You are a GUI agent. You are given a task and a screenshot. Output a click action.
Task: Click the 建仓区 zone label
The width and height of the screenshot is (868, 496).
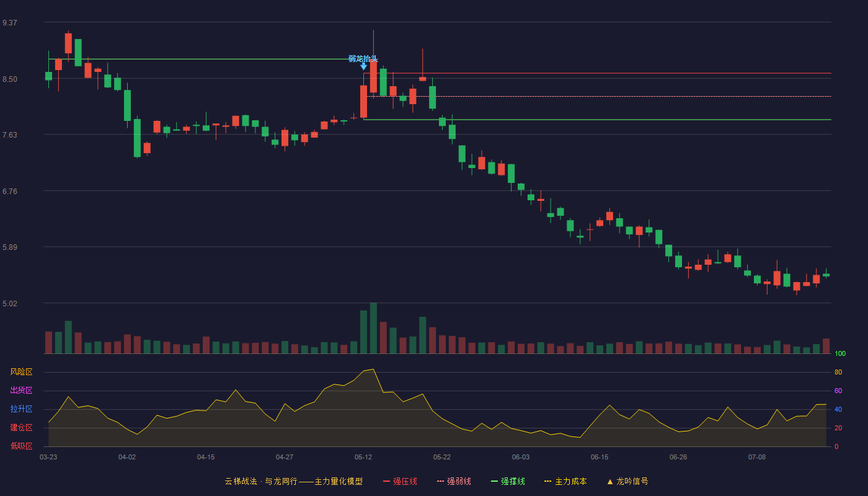pyautogui.click(x=21, y=428)
